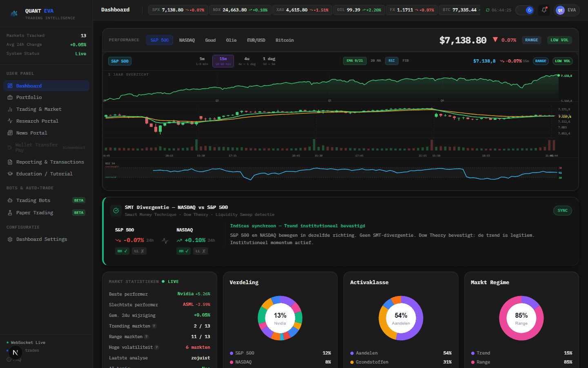
Task: Open the News Portal
Action: 32,132
